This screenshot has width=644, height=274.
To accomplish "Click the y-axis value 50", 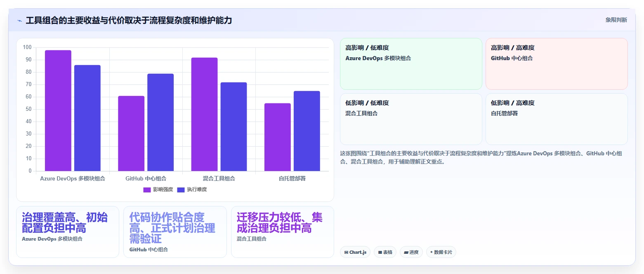I will click(x=28, y=109).
